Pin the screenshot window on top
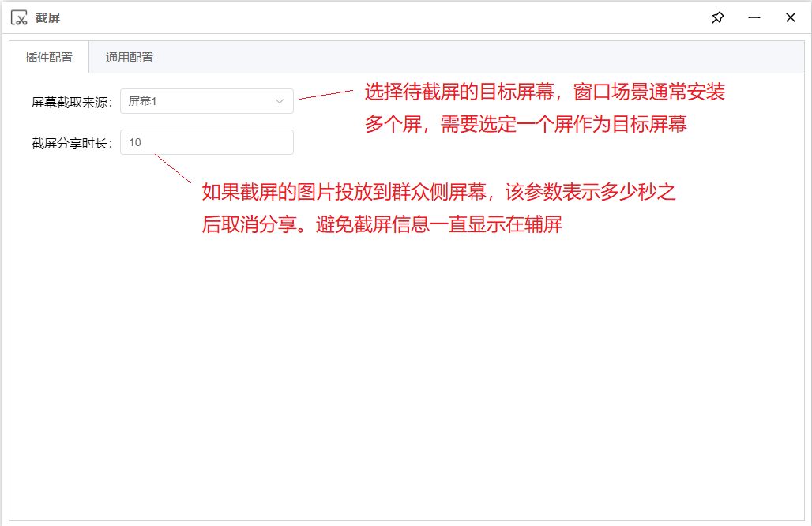Viewport: 812px width, 526px height. pyautogui.click(x=717, y=17)
